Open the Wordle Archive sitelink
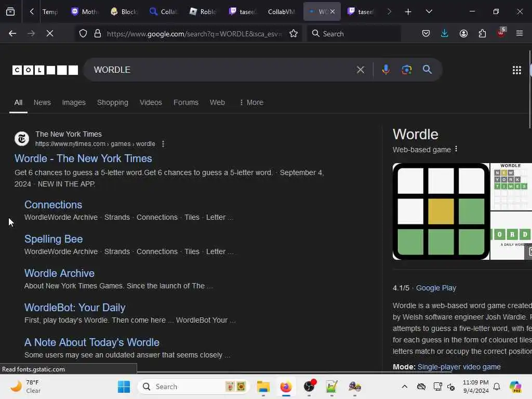Screen dimensions: 532x399 click(59, 273)
